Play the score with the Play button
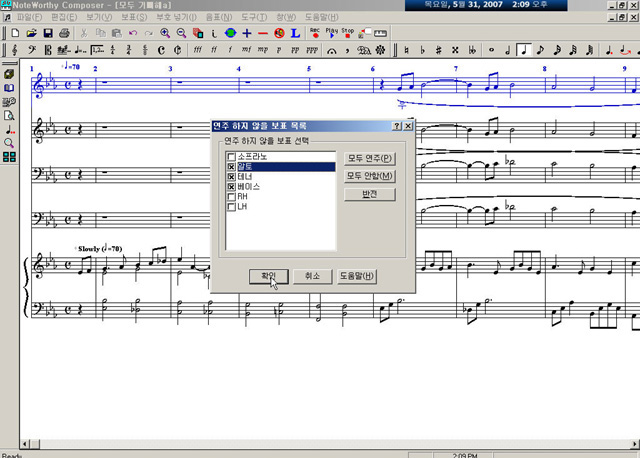Image resolution: width=640 pixels, height=458 pixels. click(331, 33)
